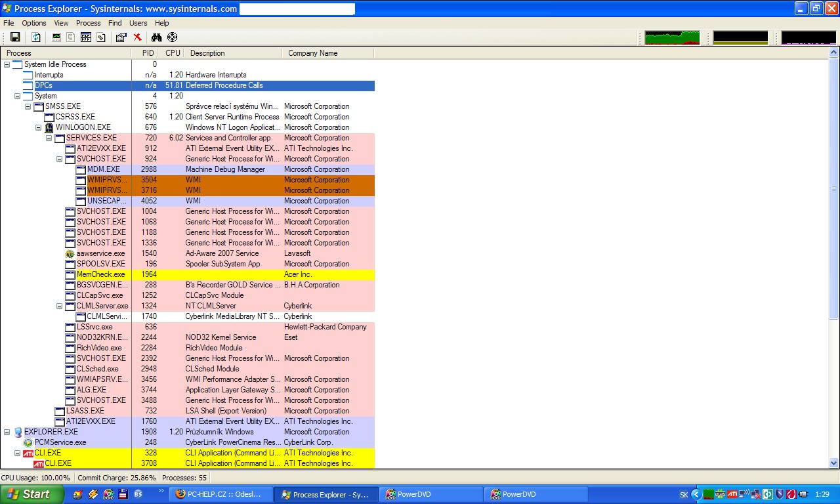This screenshot has width=840, height=504.
Task: Open the Options menu
Action: click(x=34, y=23)
